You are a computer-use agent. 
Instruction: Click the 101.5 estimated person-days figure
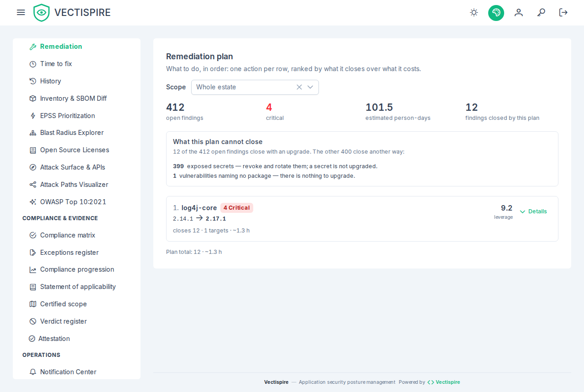(379, 108)
